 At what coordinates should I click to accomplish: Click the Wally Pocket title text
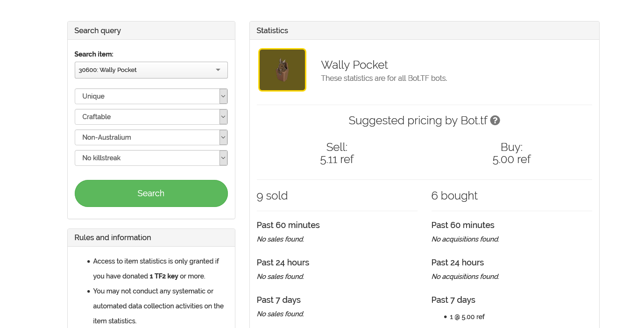click(x=354, y=65)
